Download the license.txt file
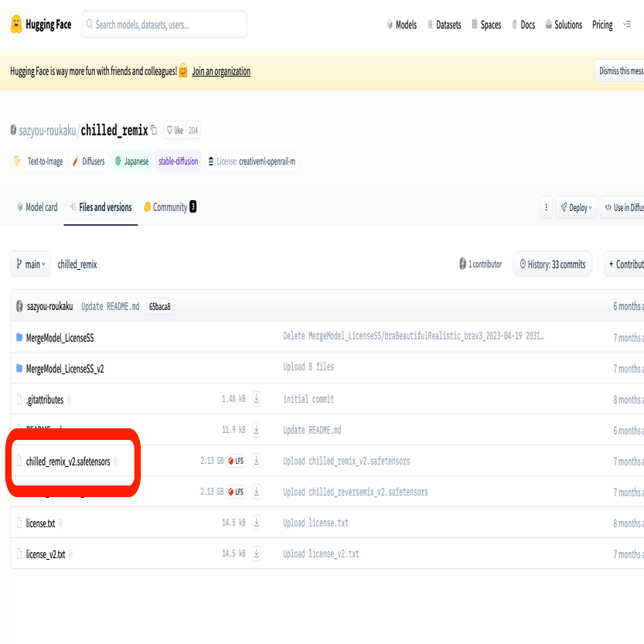This screenshot has height=644, width=644. (x=257, y=523)
